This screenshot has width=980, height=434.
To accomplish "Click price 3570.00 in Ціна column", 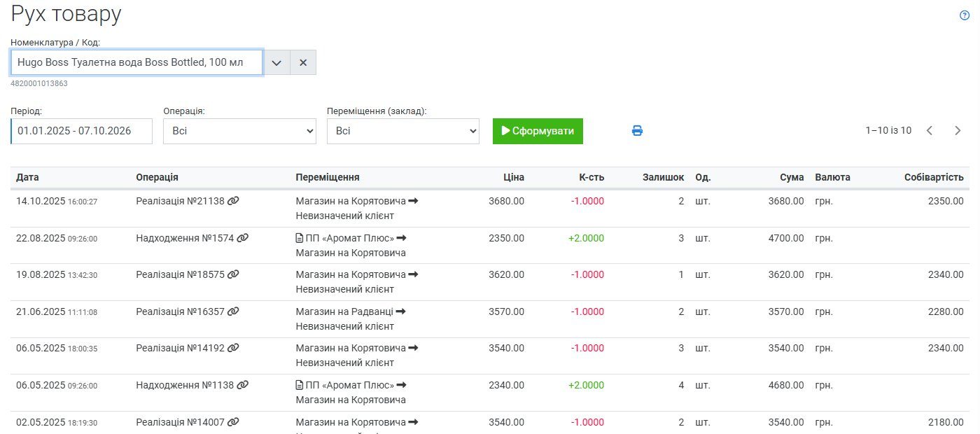I will (506, 311).
